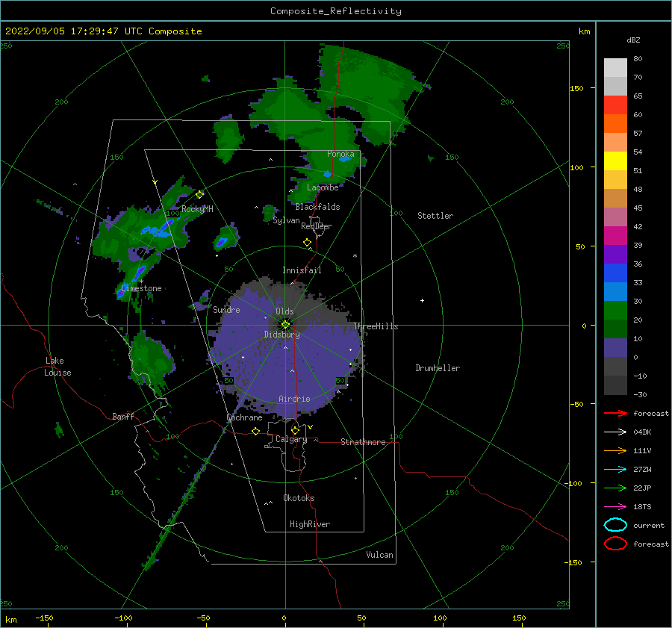Pick the red 65 dBZ color band
The height and width of the screenshot is (628, 672).
(x=615, y=105)
